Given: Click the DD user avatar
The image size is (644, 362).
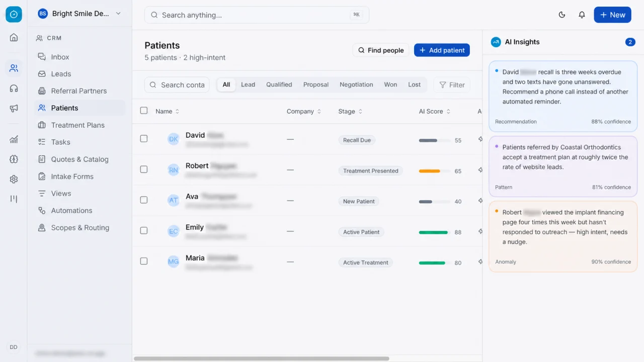Looking at the screenshot, I should [x=14, y=347].
